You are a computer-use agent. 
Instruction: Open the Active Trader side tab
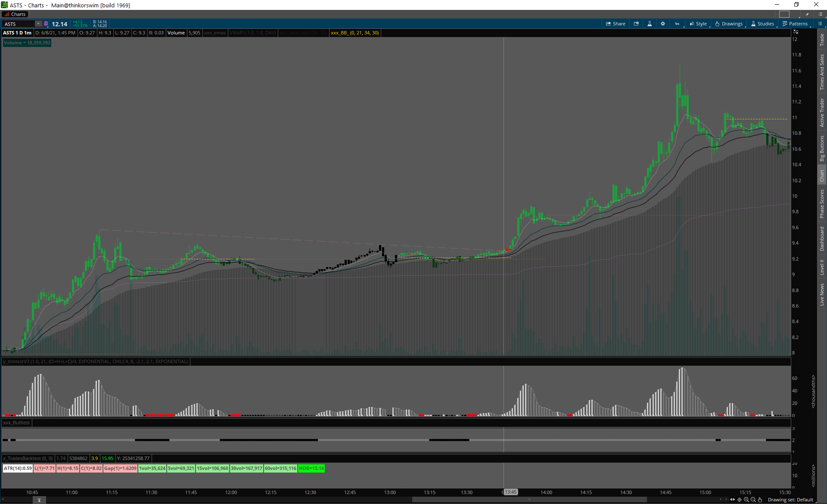(822, 112)
